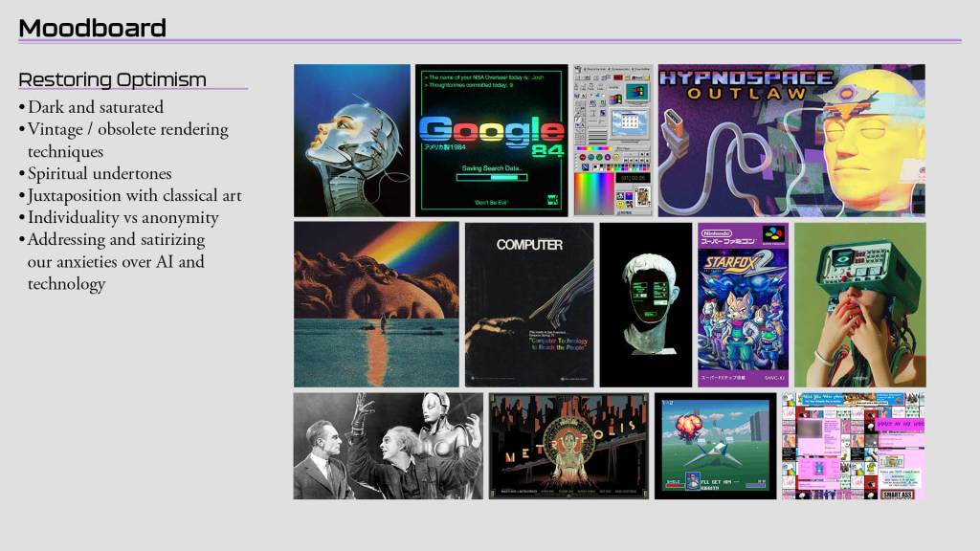Open the retro Windows paint interface image
980x551 pixels.
[612, 141]
